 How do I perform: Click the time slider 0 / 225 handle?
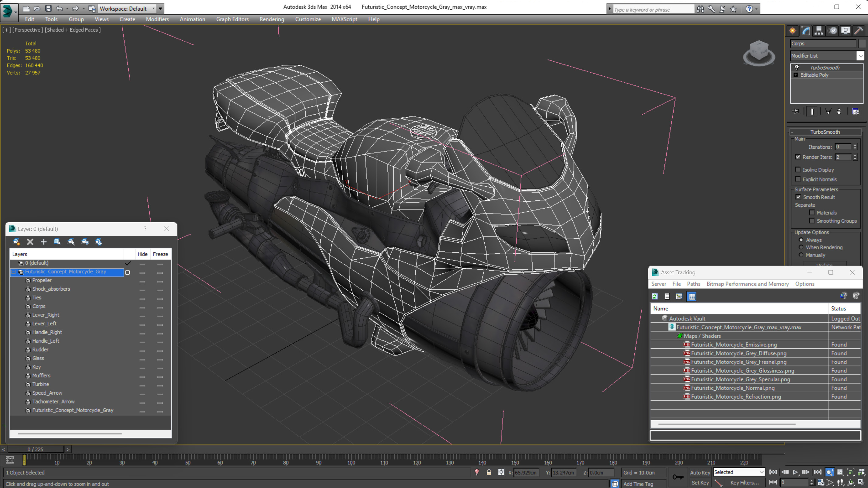(x=35, y=449)
